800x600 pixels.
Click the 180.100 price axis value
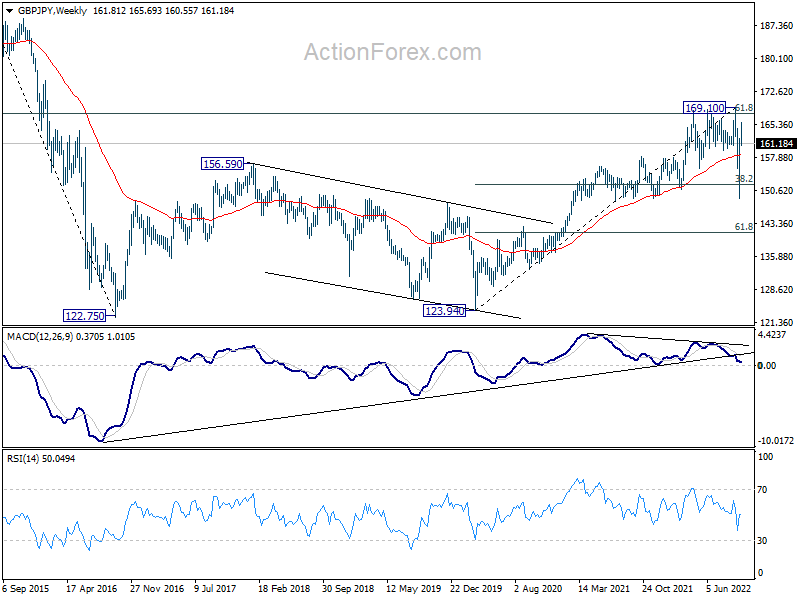click(x=777, y=59)
